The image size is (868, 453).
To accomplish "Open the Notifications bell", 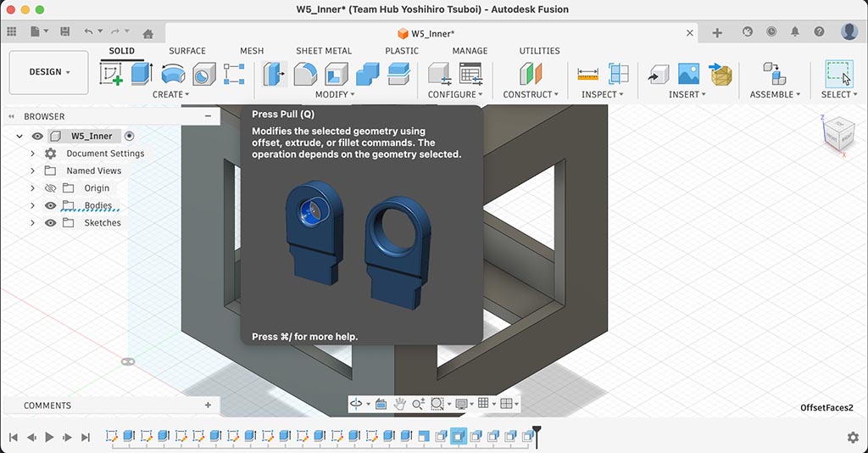I will point(795,31).
